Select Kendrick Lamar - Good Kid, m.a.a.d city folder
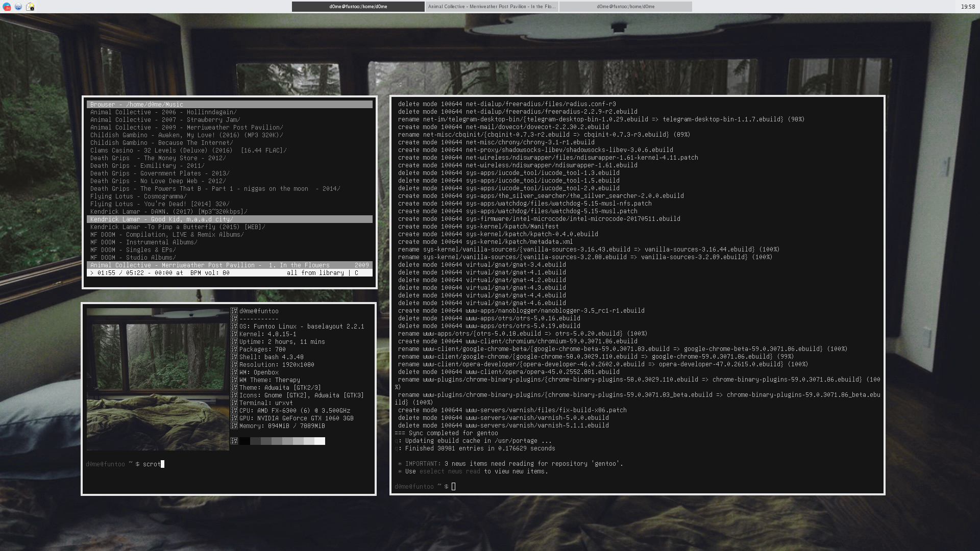Viewport: 980px width, 551px height. [x=161, y=219]
